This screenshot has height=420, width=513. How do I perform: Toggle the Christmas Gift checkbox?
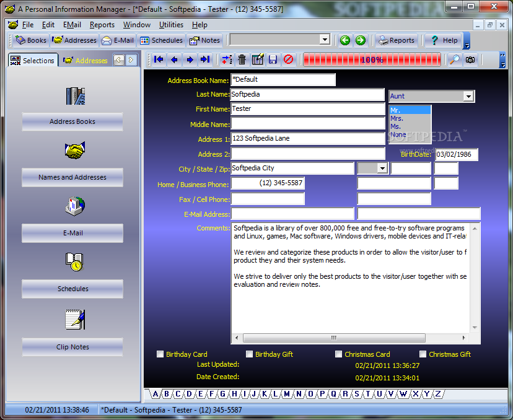coord(423,354)
